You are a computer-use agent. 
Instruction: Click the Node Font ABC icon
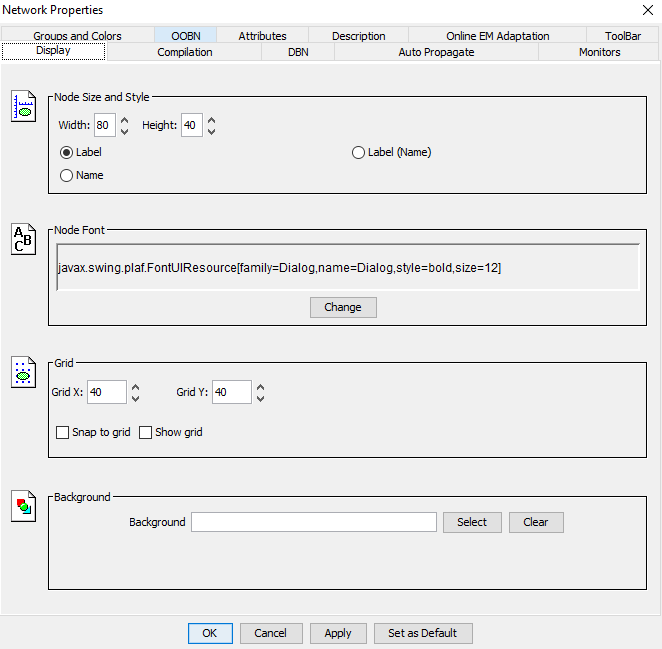tap(23, 240)
